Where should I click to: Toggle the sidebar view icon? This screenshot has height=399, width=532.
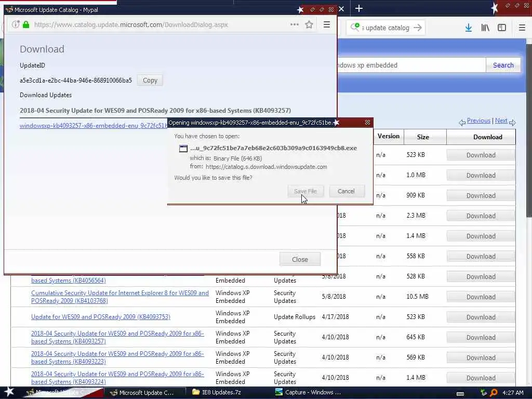502,28
